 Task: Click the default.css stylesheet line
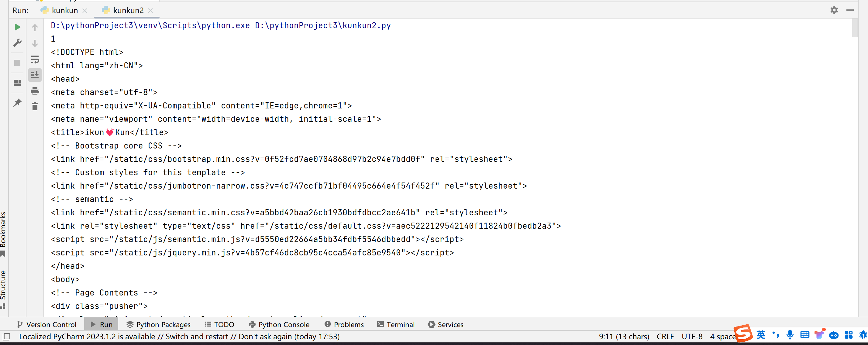click(306, 226)
